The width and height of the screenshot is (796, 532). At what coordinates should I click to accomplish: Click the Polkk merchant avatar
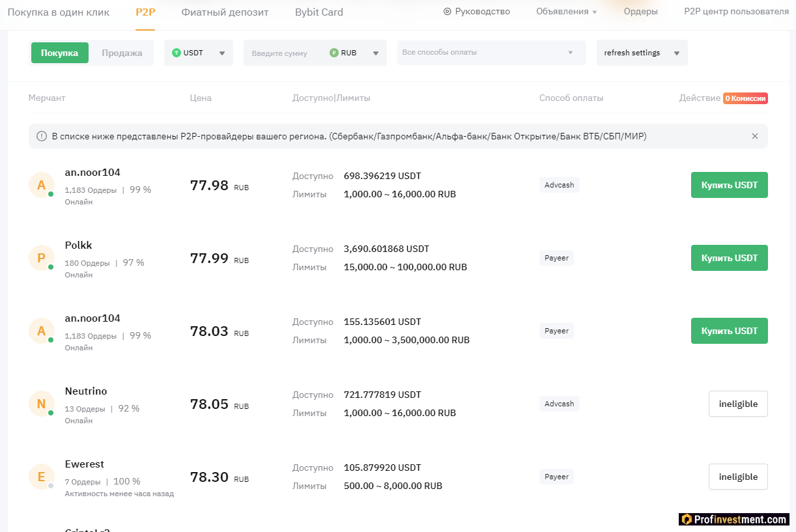(x=42, y=258)
